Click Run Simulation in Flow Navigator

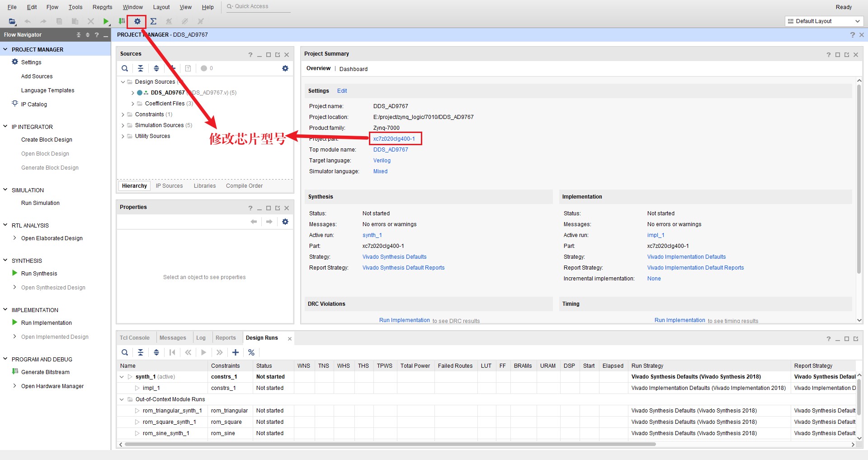(x=40, y=203)
